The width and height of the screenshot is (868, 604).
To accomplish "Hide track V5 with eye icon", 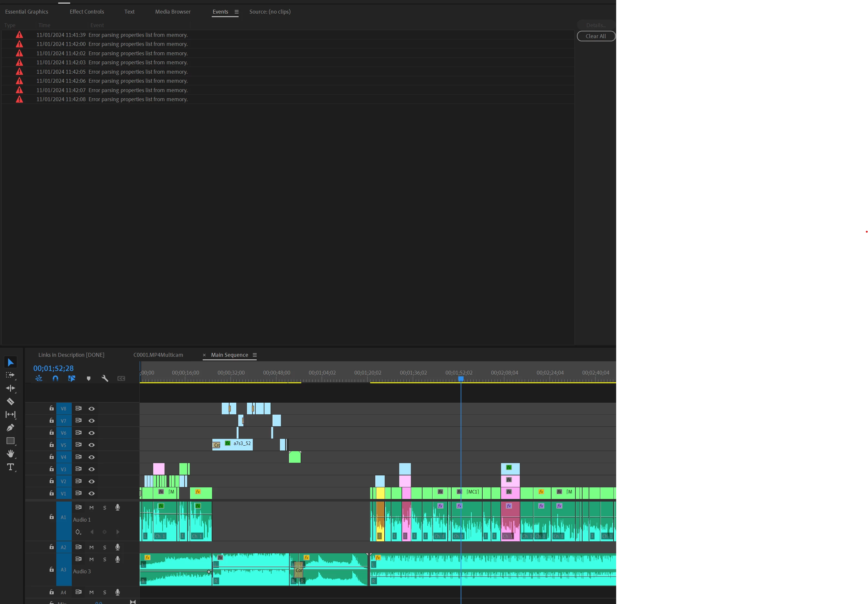I will 91,445.
